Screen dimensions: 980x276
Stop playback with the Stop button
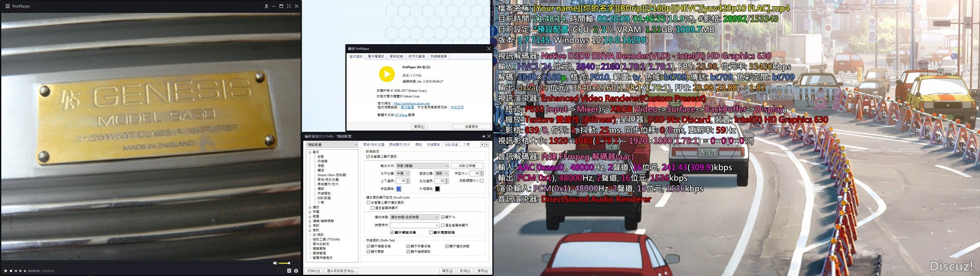(x=11, y=271)
